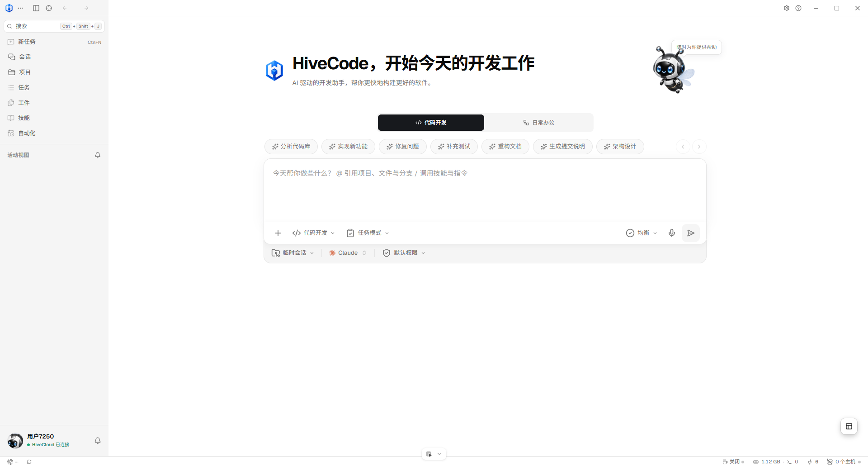
Task: Open the help question-mark icon
Action: tap(798, 8)
